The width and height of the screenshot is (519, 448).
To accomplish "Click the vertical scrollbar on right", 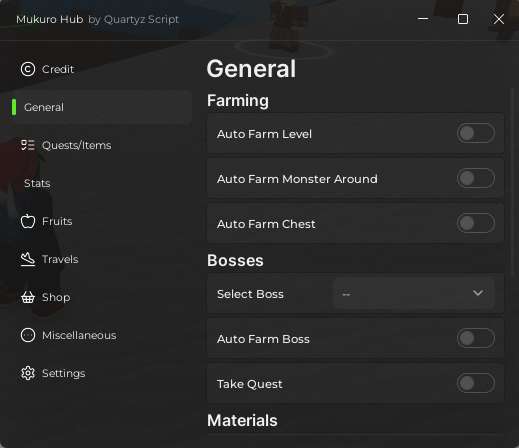I will pos(512,182).
